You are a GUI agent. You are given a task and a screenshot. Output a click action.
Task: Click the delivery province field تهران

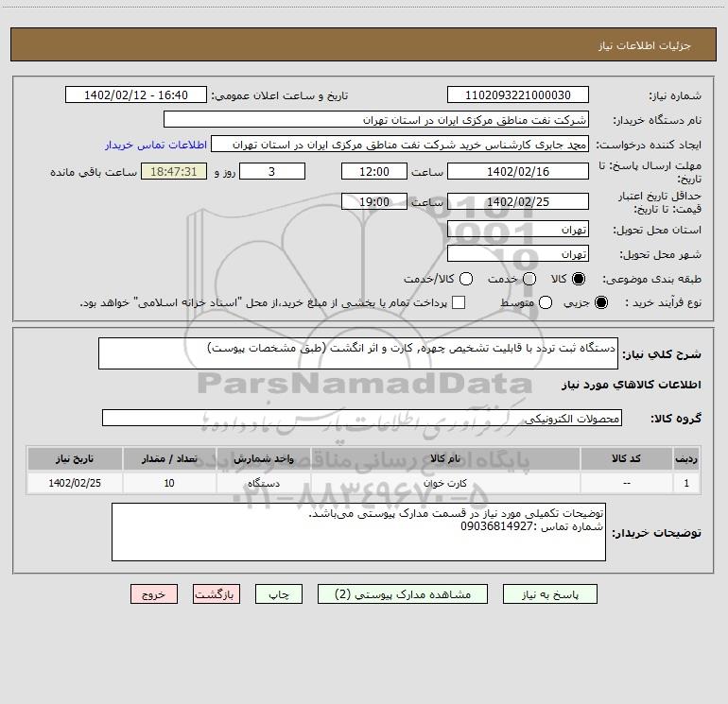point(518,230)
